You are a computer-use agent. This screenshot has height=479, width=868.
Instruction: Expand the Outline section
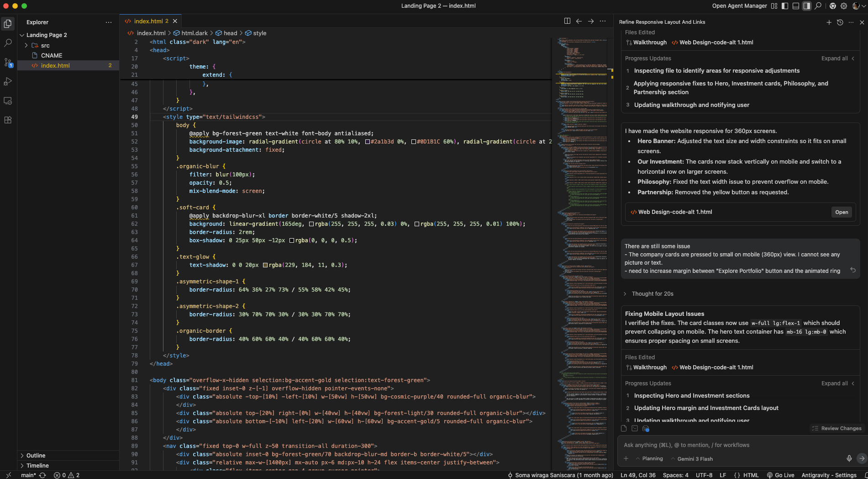pos(22,456)
